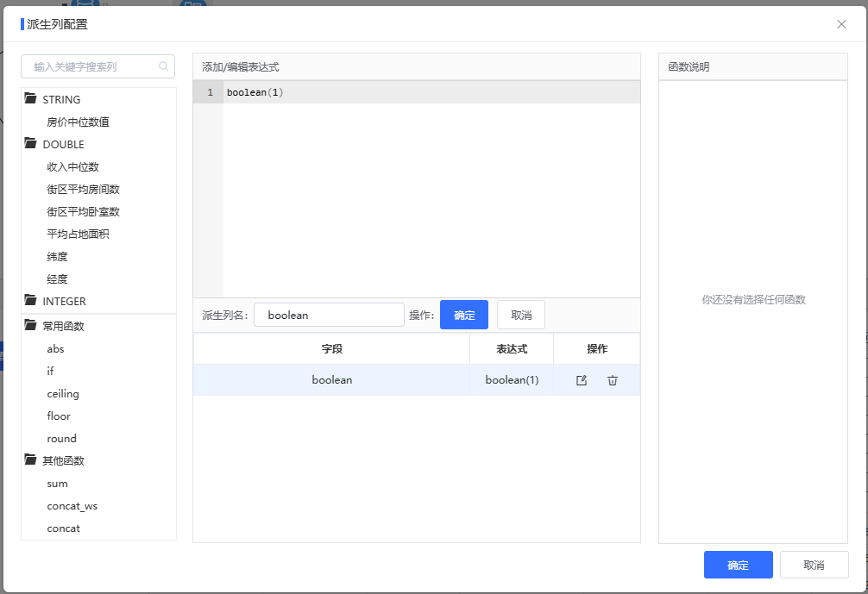Cancel expression editing with 取消 beside 操作
The height and width of the screenshot is (594, 868).
(521, 315)
